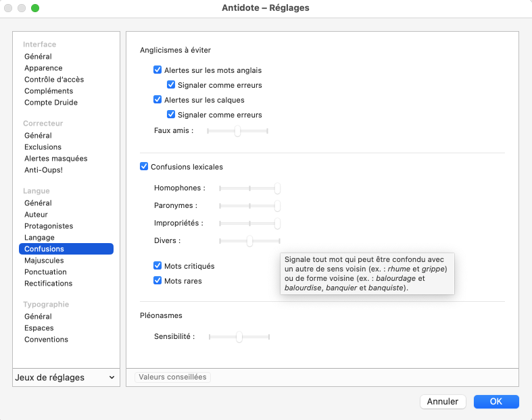This screenshot has width=532, height=420.
Task: Close the Réglages window
Action: 9,8
